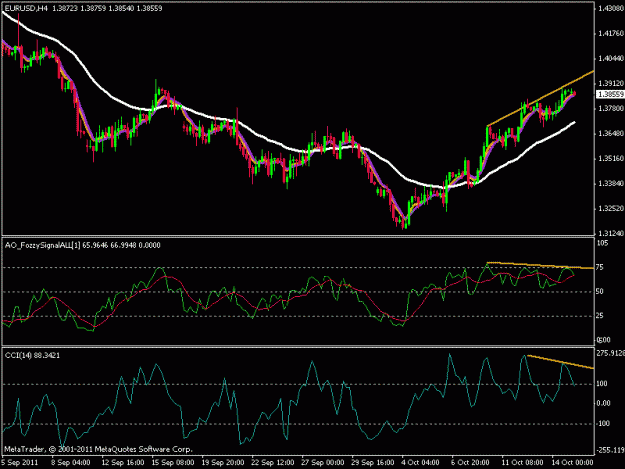Click the 25 level on AO scale
The width and height of the screenshot is (625, 469).
point(599,316)
